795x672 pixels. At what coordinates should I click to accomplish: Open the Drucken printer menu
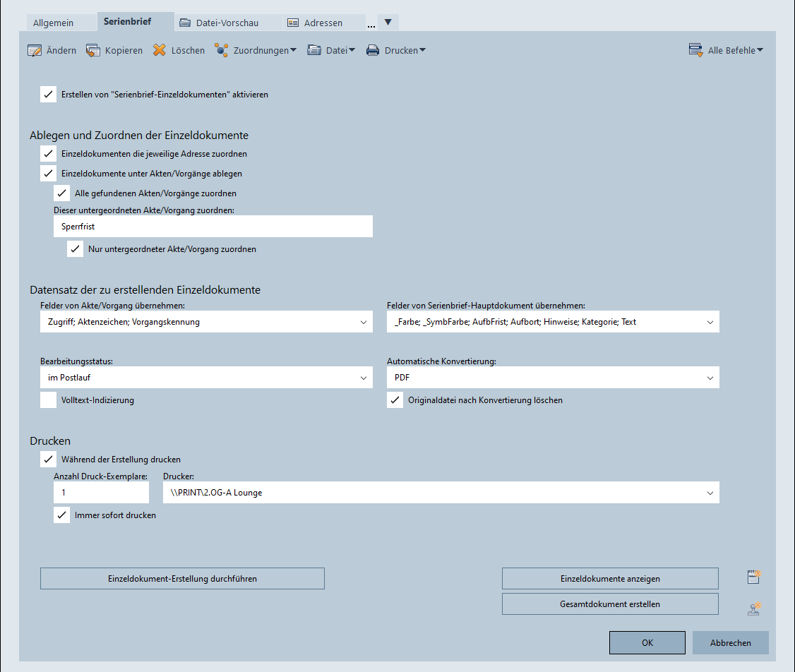click(396, 50)
